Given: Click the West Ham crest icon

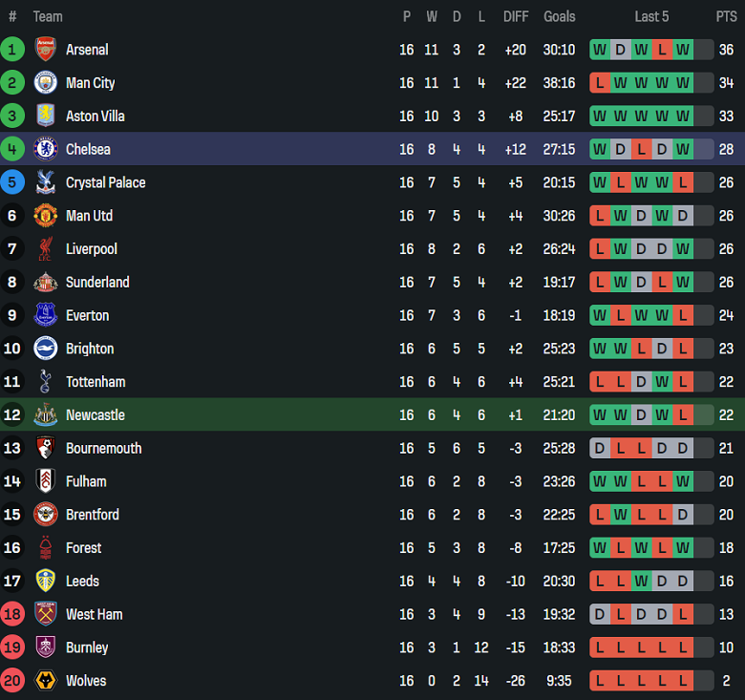Looking at the screenshot, I should [45, 614].
